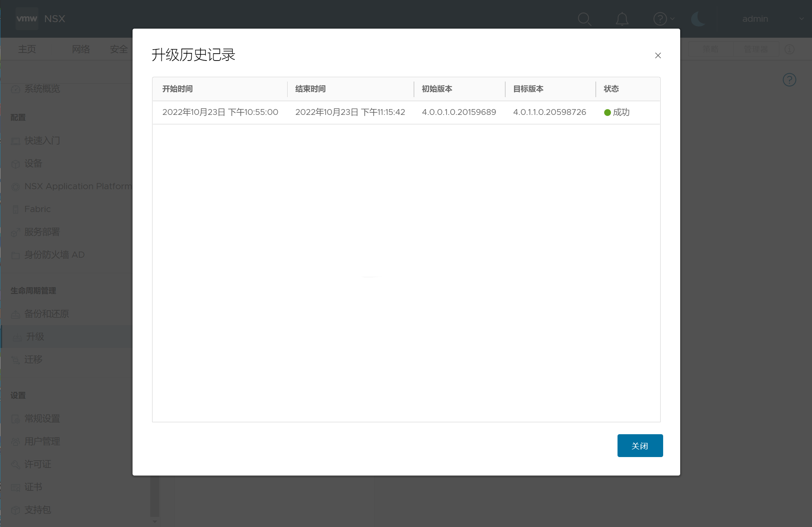Click the Fabric icon in sidebar

tap(15, 209)
